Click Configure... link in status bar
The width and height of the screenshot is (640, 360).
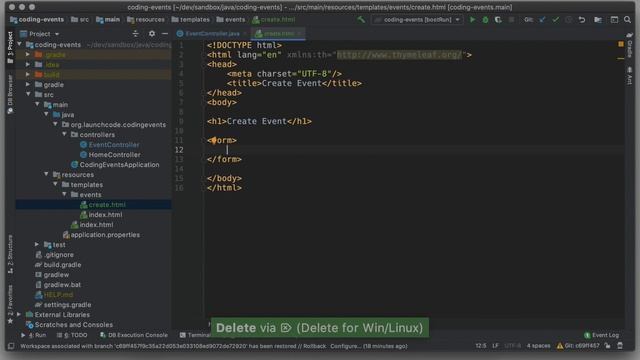(345, 346)
